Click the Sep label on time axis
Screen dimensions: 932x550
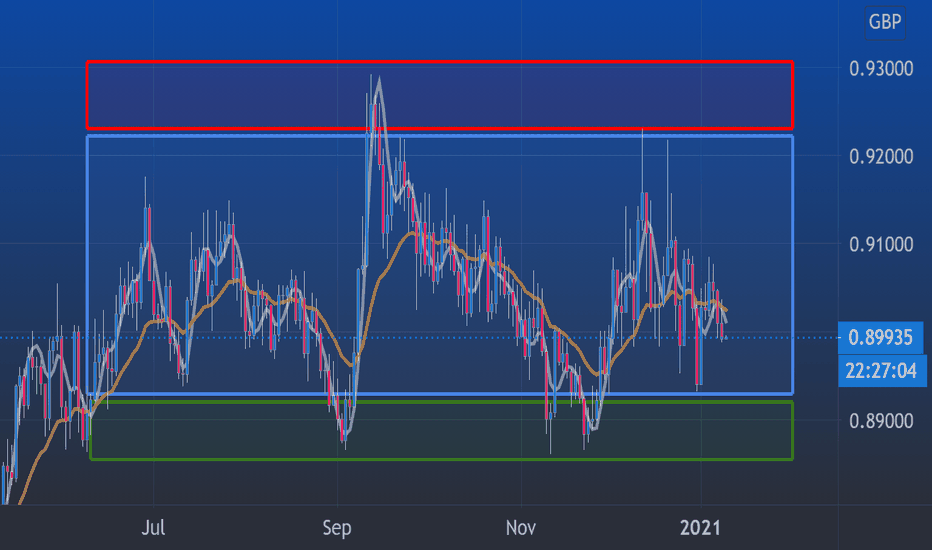point(337,528)
